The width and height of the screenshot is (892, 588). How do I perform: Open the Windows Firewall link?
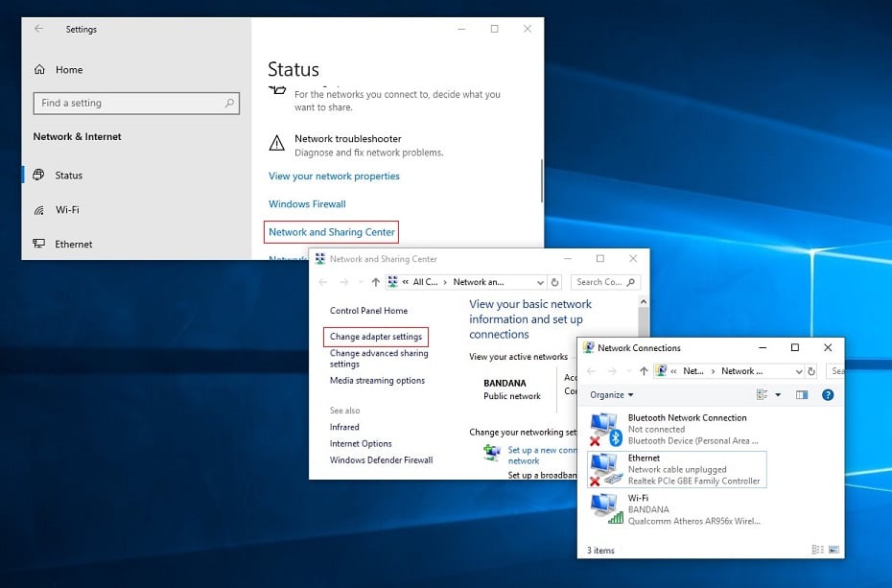click(x=307, y=204)
